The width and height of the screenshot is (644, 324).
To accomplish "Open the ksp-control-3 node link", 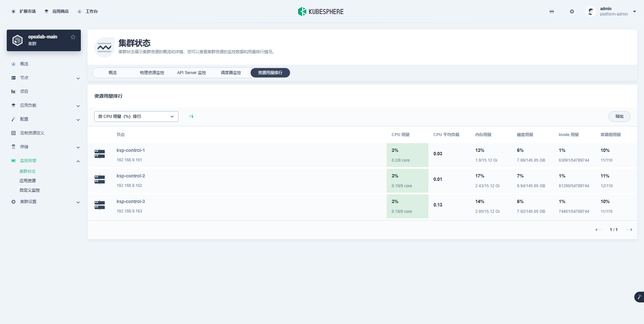I will point(131,201).
